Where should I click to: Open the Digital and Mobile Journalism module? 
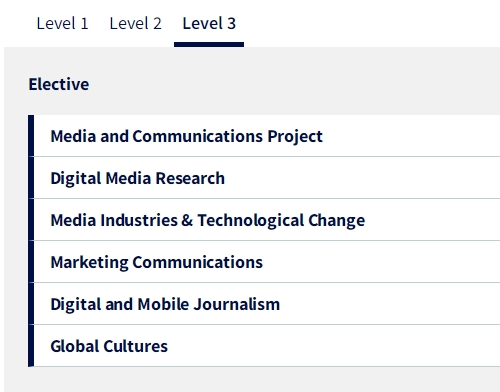267,304
